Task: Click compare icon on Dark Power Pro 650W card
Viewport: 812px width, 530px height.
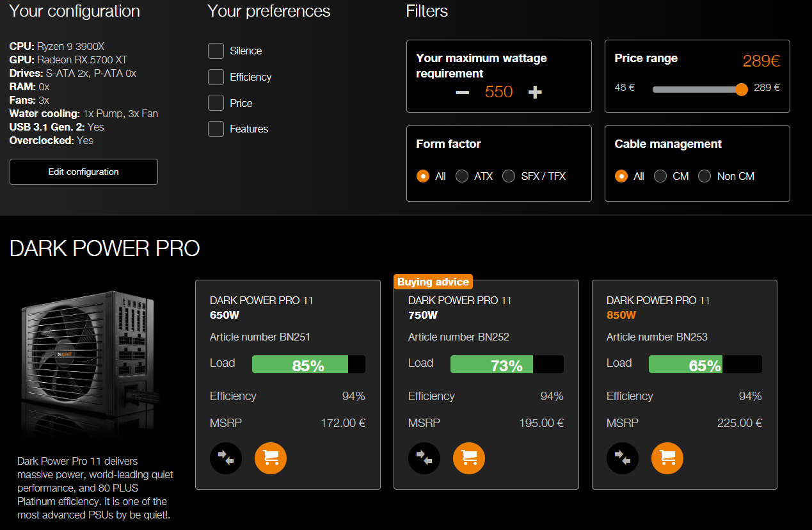Action: pyautogui.click(x=226, y=458)
